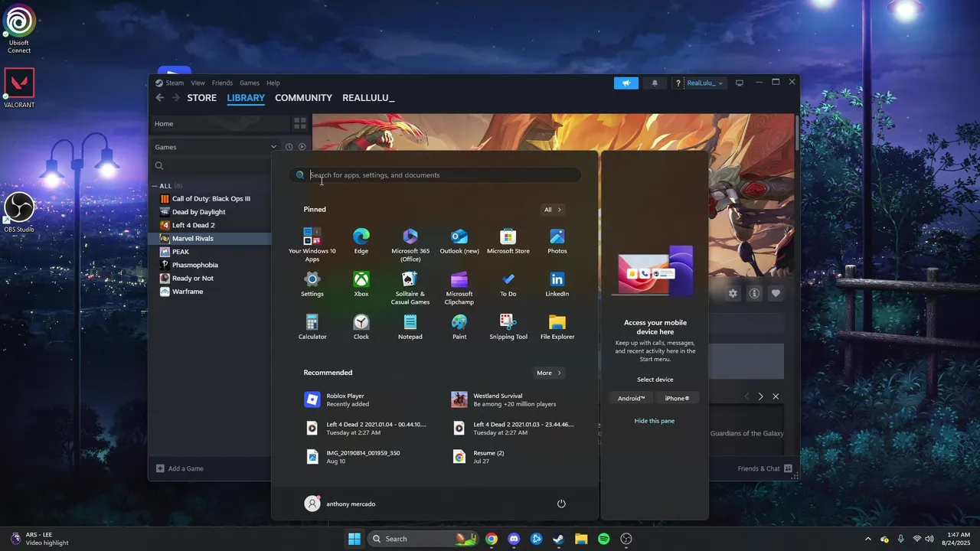Open Outlook (new) pinned app
980x551 pixels.
(x=459, y=241)
